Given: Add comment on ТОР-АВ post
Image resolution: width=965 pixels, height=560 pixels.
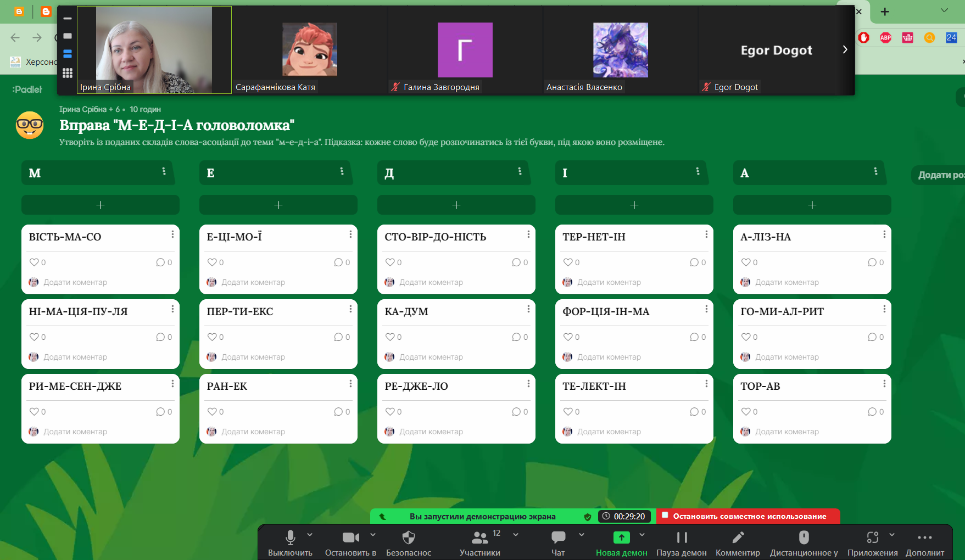Looking at the screenshot, I should pos(787,432).
